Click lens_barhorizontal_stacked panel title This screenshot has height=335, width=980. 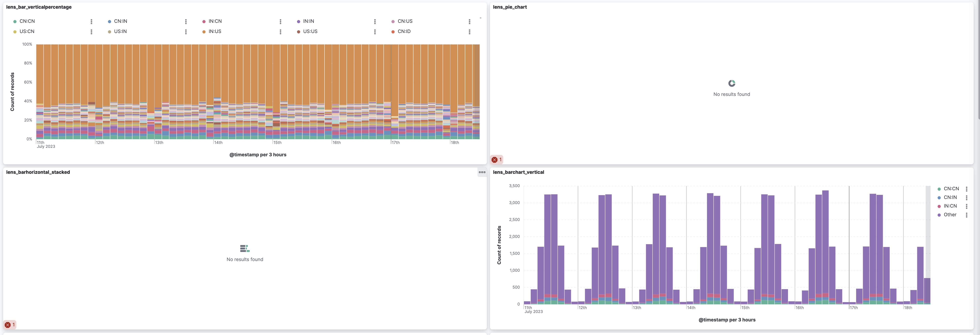[38, 172]
